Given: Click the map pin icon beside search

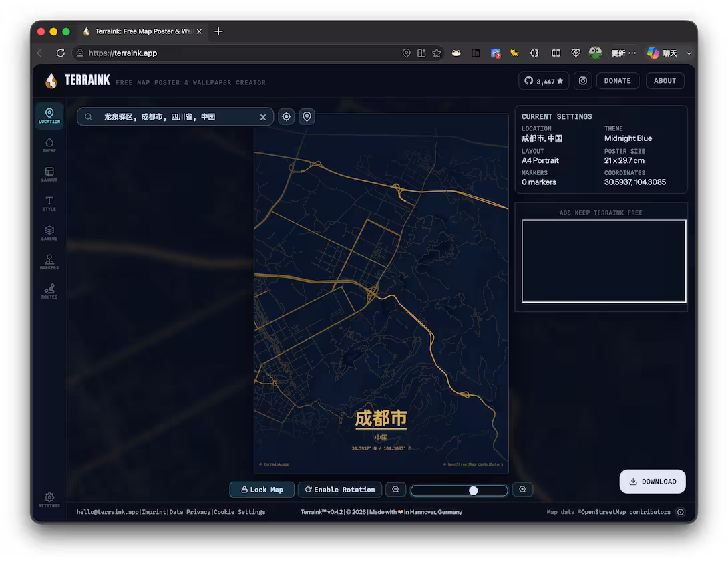Looking at the screenshot, I should click(307, 117).
